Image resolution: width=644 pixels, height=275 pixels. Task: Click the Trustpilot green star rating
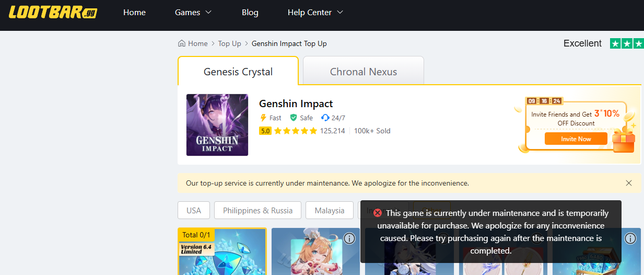[627, 43]
